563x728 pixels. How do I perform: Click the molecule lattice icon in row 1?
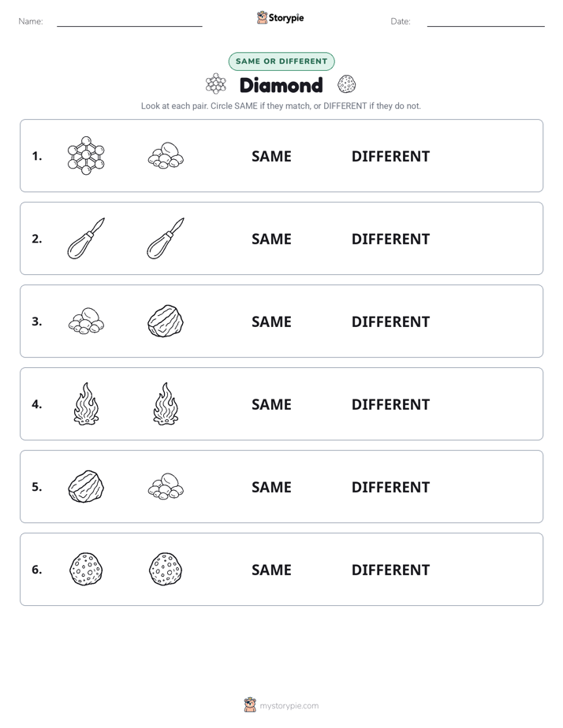(86, 155)
